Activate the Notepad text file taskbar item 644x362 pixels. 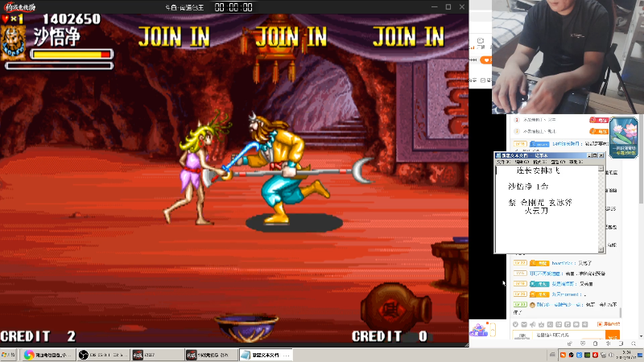coord(266,355)
